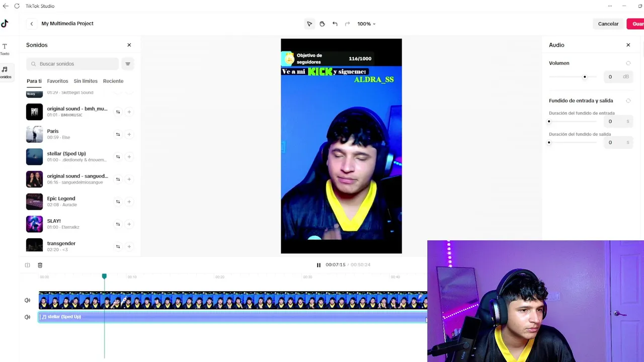The image size is (644, 362).
Task: Mute the video track
Action: coord(27,301)
